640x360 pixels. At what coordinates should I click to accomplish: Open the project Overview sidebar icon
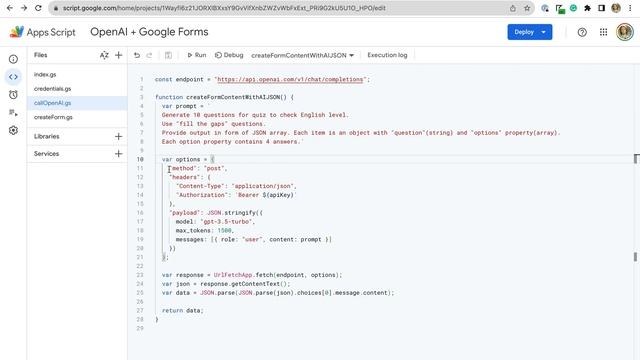tap(13, 59)
